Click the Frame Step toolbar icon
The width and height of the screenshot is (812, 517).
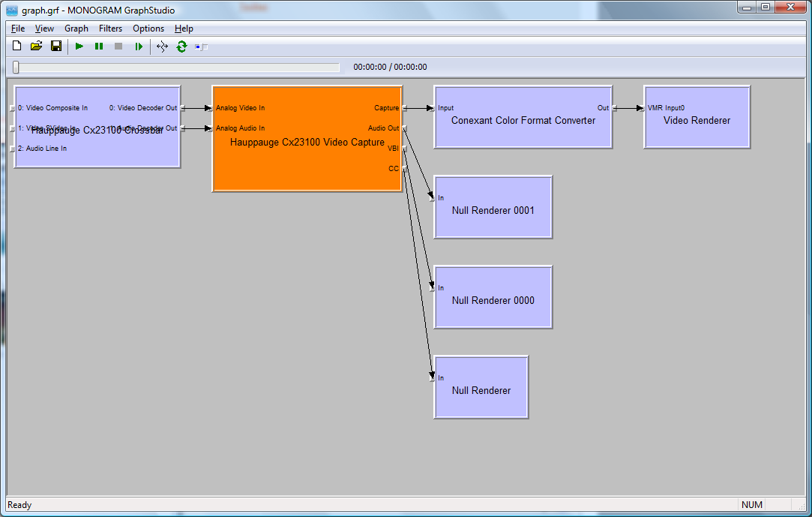click(x=138, y=47)
